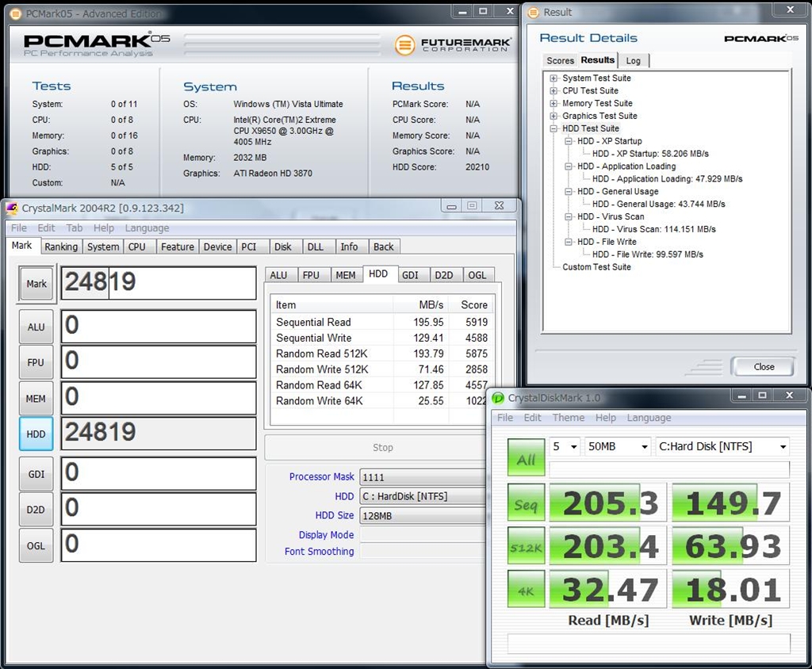Open the Ranking tab in CrystalMark

coord(61,247)
